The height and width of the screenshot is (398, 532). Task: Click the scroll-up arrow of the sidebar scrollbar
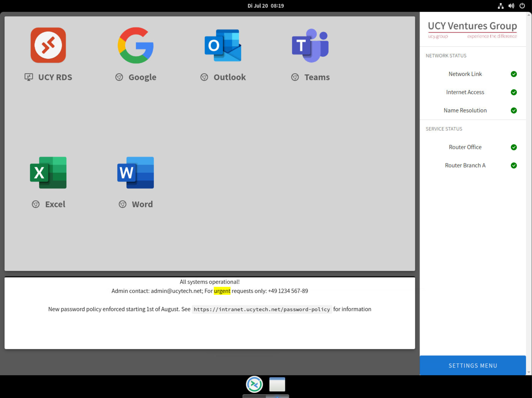tap(529, 15)
